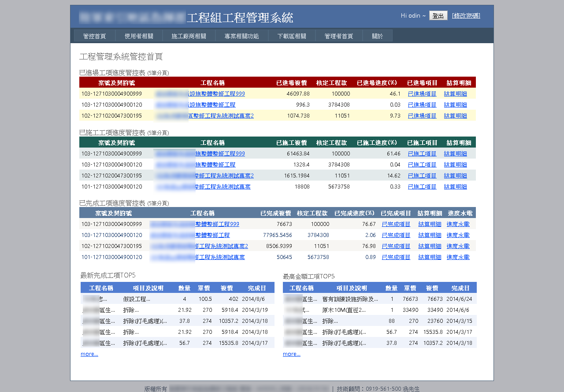
Task: Open the 使用者相關 menu
Action: [139, 36]
